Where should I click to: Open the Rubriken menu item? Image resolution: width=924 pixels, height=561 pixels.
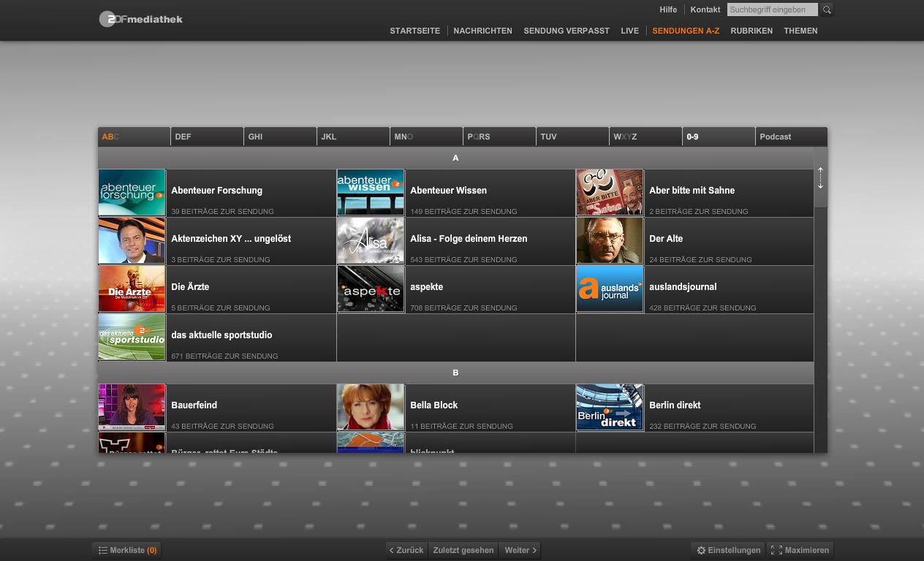point(751,31)
